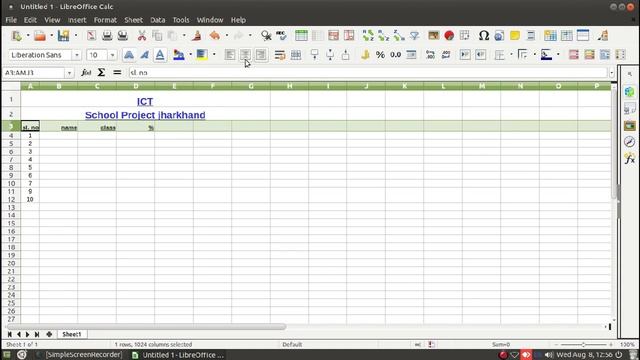Click the AutoFilter funnel icon

(415, 36)
